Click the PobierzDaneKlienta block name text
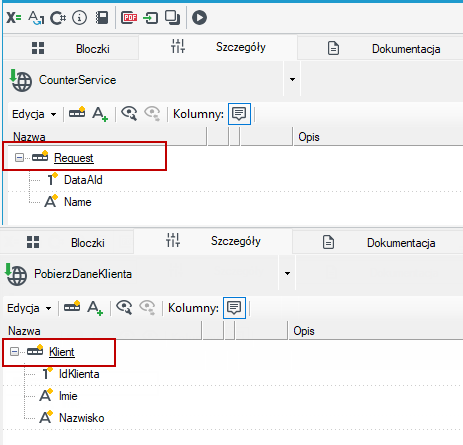This screenshot has width=463, height=445. coord(83,274)
